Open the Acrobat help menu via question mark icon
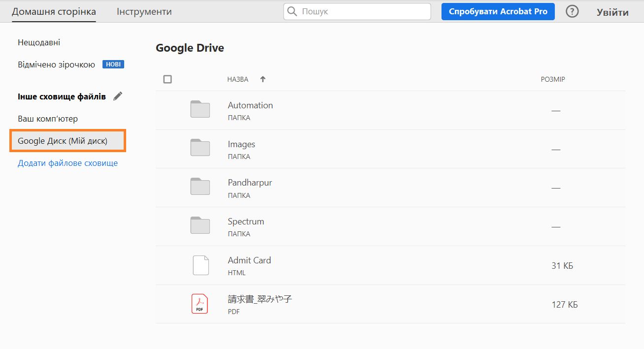This screenshot has width=644, height=349. 572,11
